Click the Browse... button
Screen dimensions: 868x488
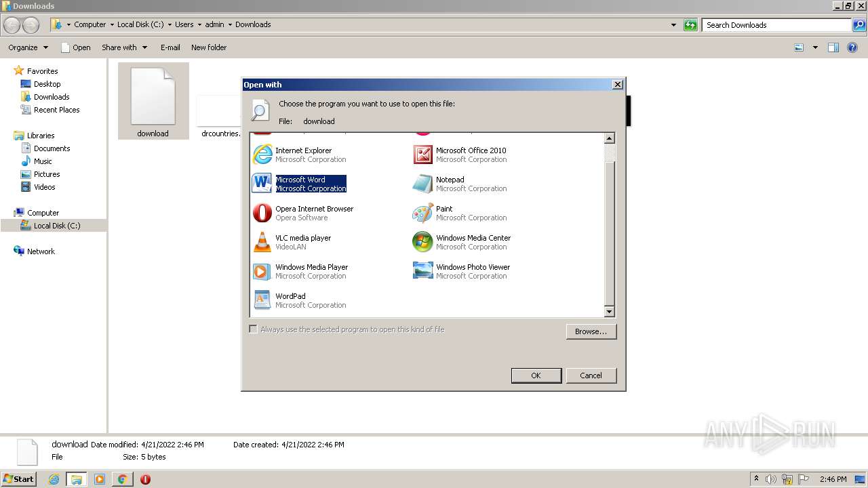pos(591,331)
